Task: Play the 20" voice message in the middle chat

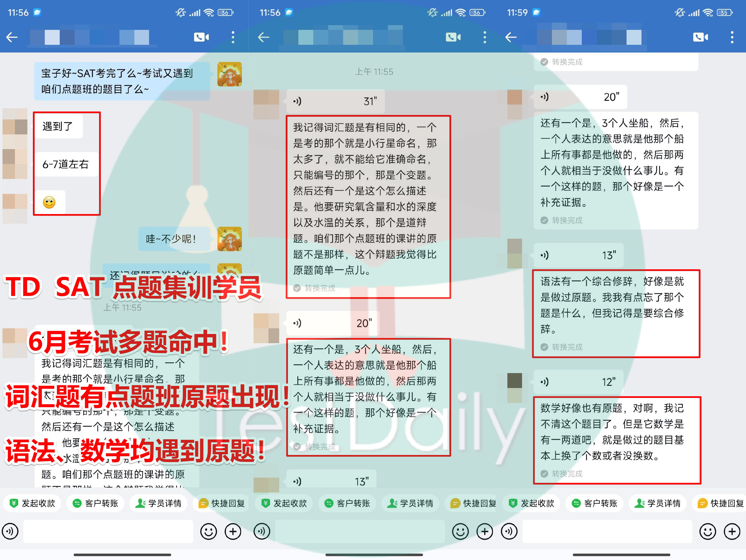Action: [x=333, y=323]
